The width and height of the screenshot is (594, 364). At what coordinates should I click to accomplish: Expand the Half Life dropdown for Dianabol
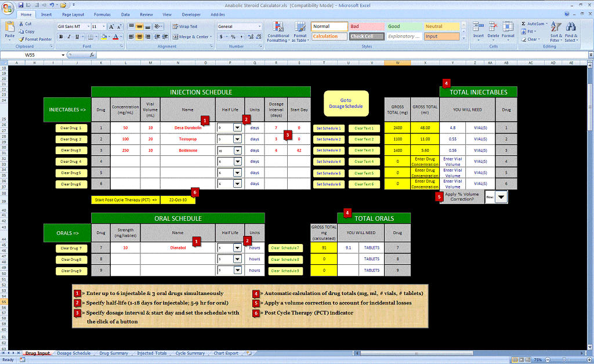tap(237, 247)
